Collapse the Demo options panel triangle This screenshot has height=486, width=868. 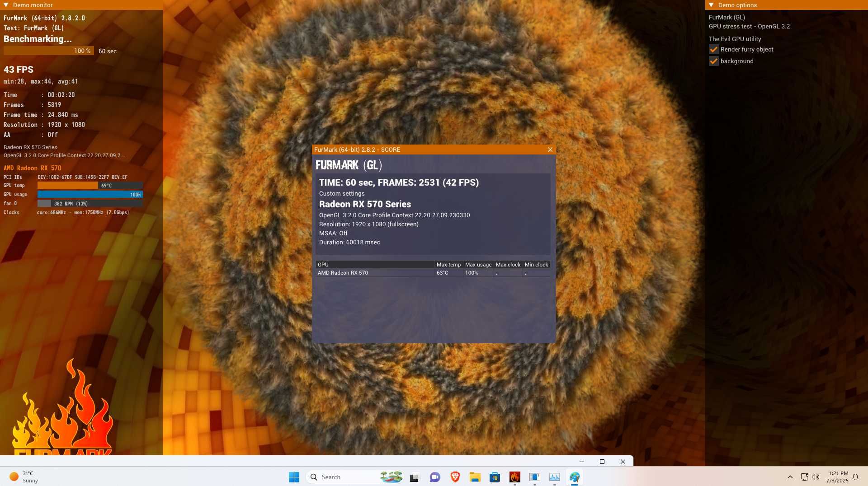tap(711, 5)
